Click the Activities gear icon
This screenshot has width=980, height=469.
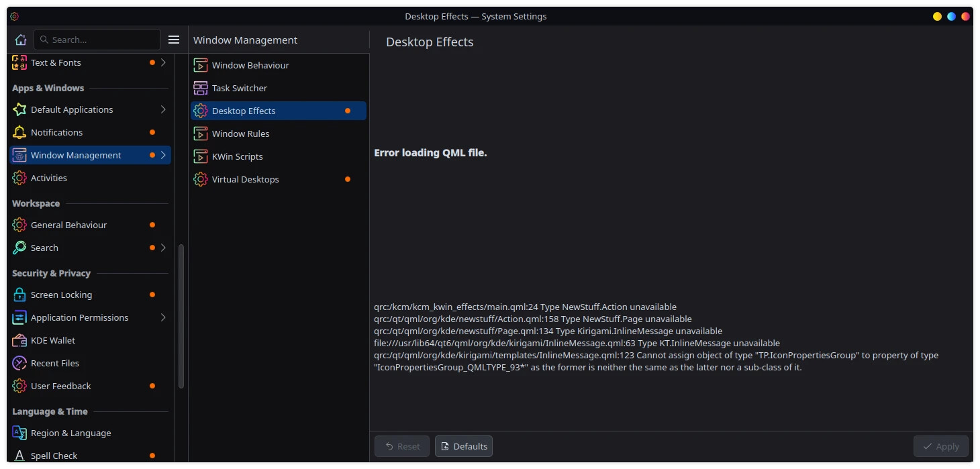19,178
